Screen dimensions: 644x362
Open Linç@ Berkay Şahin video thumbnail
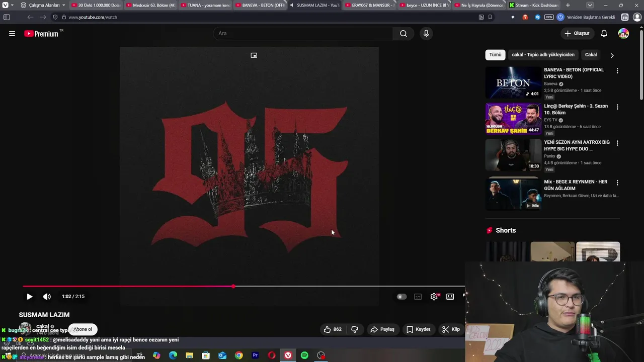click(513, 119)
